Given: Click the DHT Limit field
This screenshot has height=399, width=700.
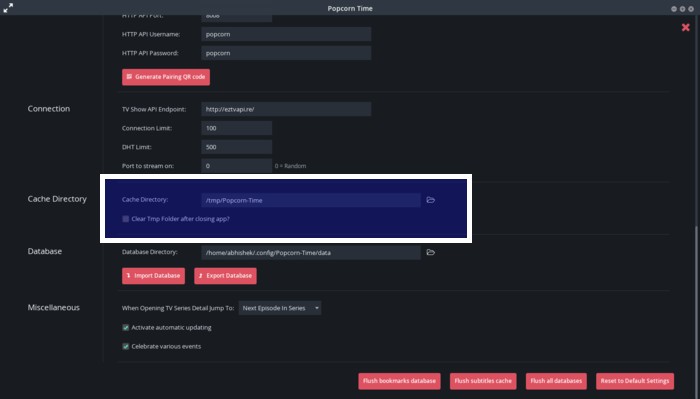Looking at the screenshot, I should 236,147.
